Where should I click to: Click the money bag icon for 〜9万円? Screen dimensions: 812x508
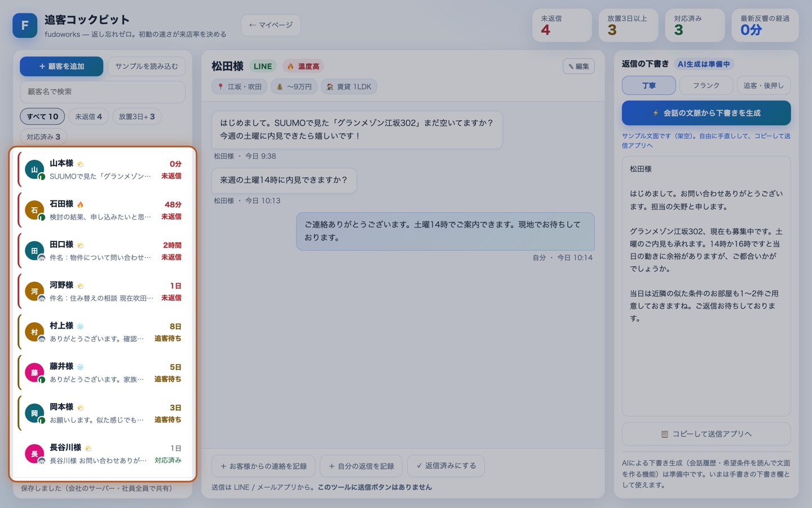(x=279, y=87)
